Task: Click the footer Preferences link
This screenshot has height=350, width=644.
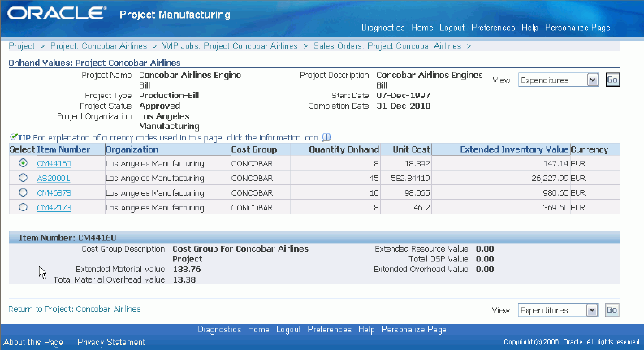Action: click(x=330, y=330)
